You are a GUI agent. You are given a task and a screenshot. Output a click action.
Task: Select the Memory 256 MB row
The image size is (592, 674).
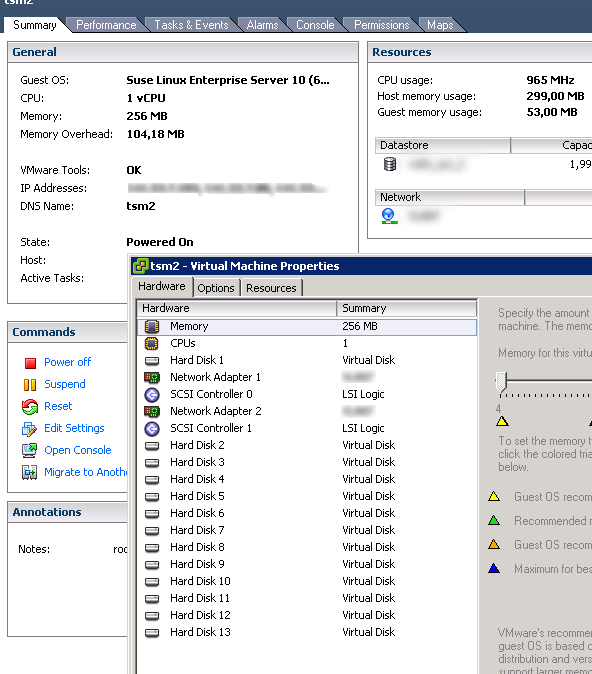(x=307, y=327)
